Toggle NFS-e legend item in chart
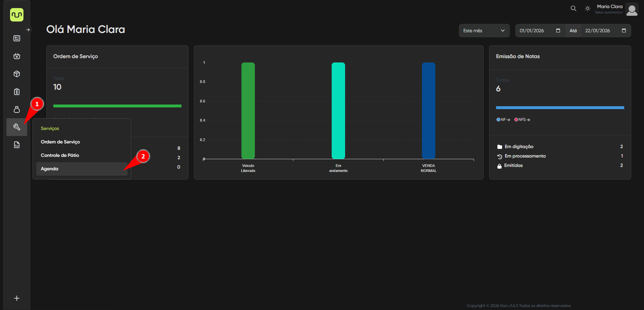644x310 pixels. tap(522, 120)
